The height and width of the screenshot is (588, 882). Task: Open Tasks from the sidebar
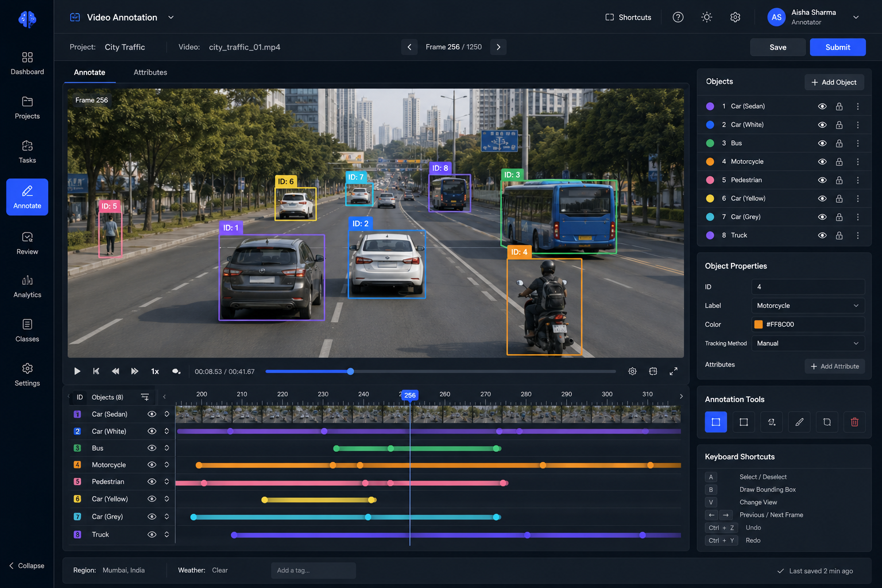27,152
